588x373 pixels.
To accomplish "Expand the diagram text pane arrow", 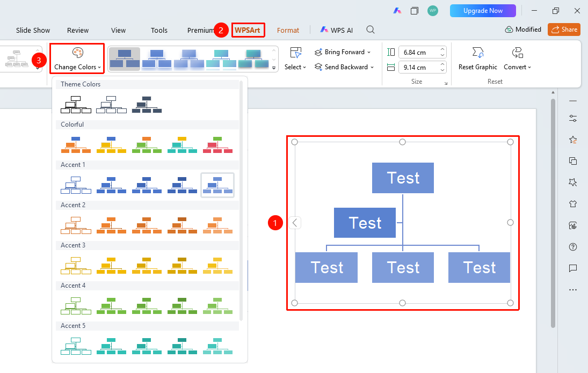I will click(x=295, y=223).
